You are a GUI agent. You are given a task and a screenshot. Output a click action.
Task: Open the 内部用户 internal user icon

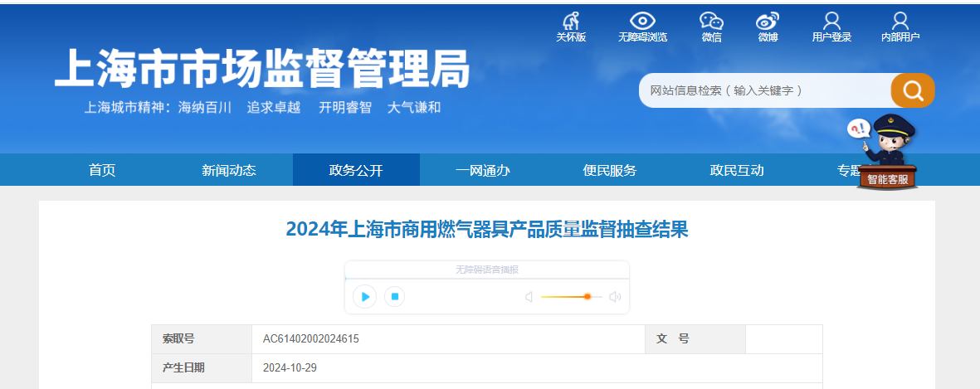point(900,27)
